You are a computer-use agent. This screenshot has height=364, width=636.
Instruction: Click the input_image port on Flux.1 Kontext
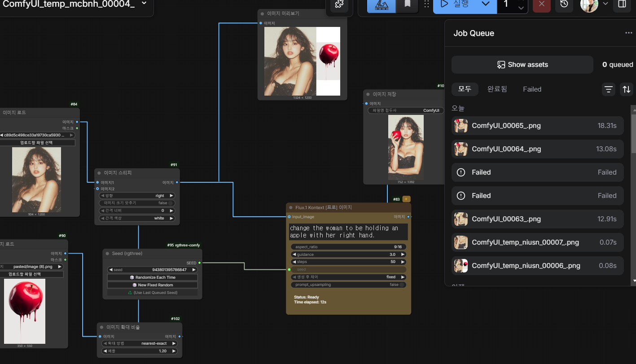289,217
